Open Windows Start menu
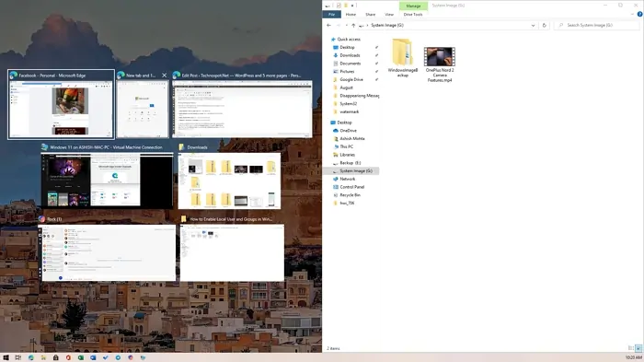This screenshot has height=362, width=644. (x=6, y=357)
